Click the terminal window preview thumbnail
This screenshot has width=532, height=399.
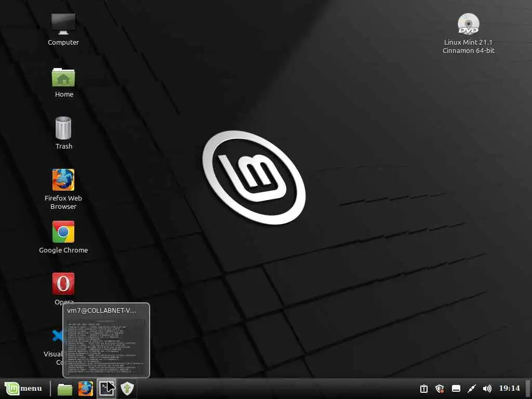106,345
